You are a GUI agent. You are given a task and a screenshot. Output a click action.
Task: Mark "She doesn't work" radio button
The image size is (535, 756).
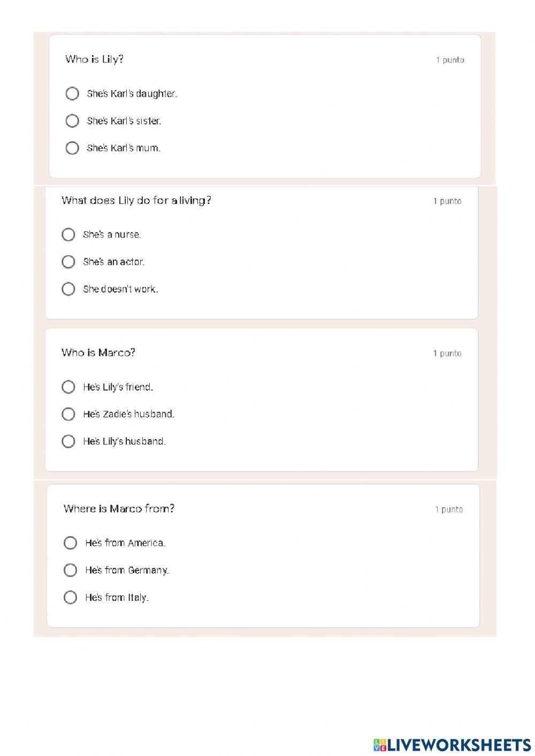[x=68, y=289]
